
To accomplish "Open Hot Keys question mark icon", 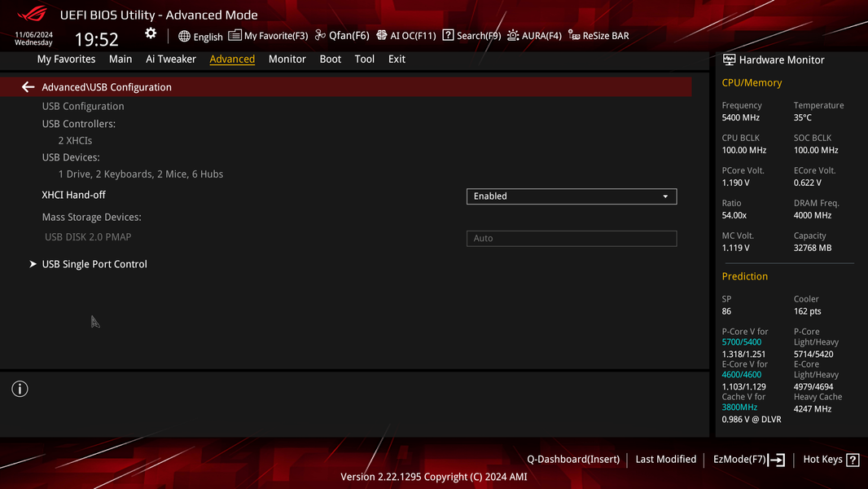I will pyautogui.click(x=853, y=460).
